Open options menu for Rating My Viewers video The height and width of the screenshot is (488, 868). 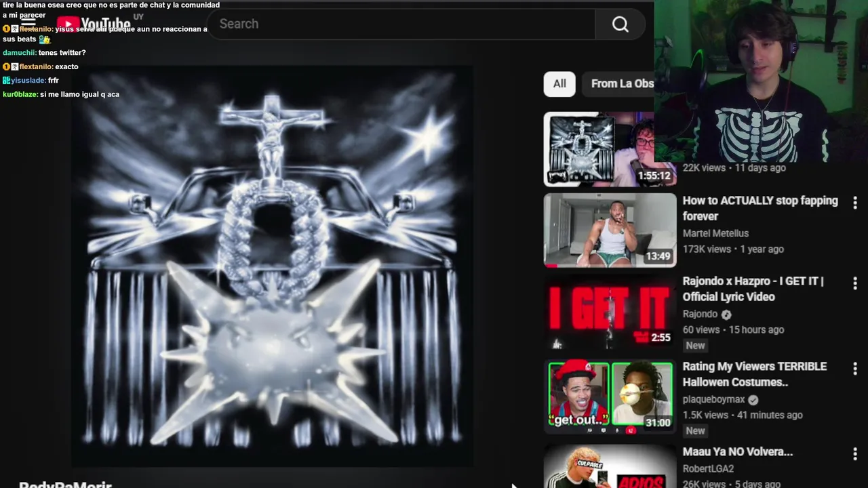coord(855,369)
